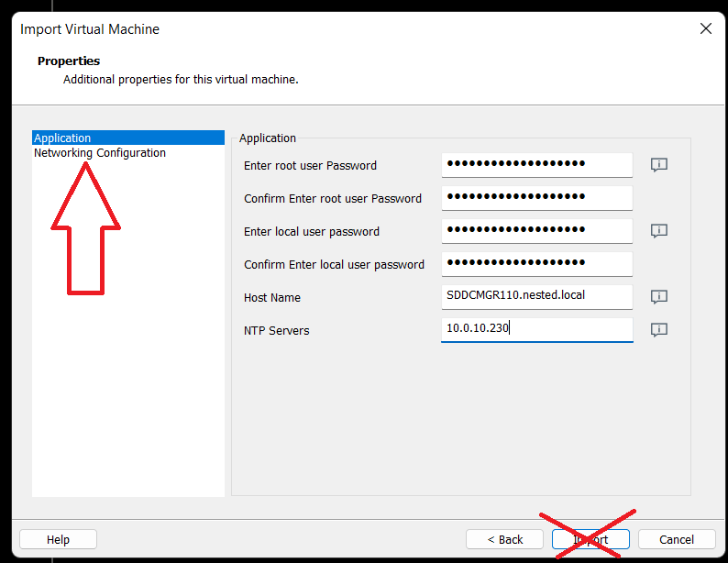
Task: Focus the Confirm Enter root user Password field
Action: click(536, 198)
